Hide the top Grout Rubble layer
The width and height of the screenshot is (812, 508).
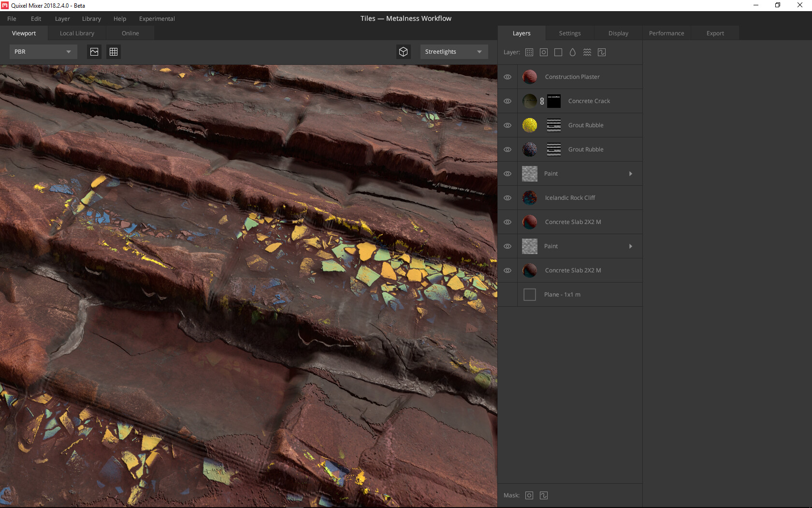point(507,125)
